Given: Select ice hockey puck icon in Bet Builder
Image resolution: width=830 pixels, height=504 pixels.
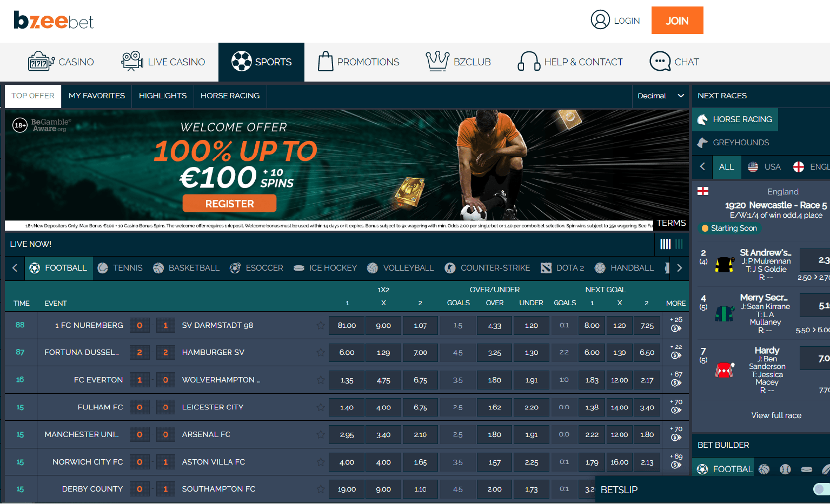Looking at the screenshot, I should pos(807,469).
